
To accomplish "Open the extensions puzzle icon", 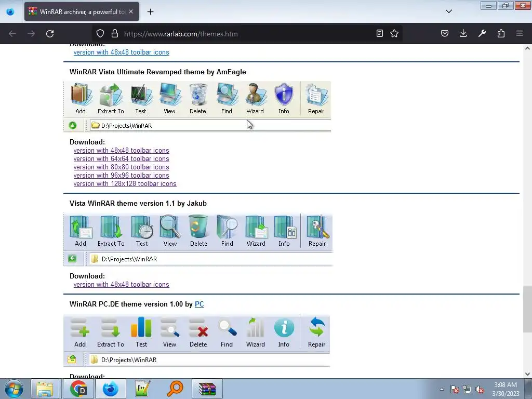I will (x=501, y=33).
